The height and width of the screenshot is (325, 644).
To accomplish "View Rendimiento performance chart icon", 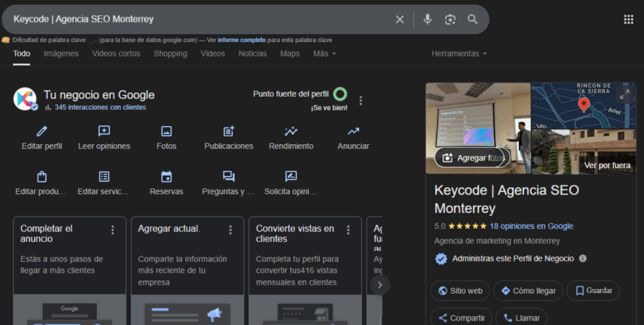I will click(x=291, y=131).
